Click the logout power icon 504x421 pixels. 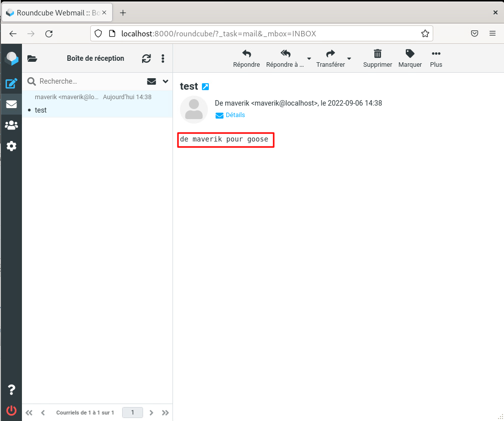click(11, 411)
